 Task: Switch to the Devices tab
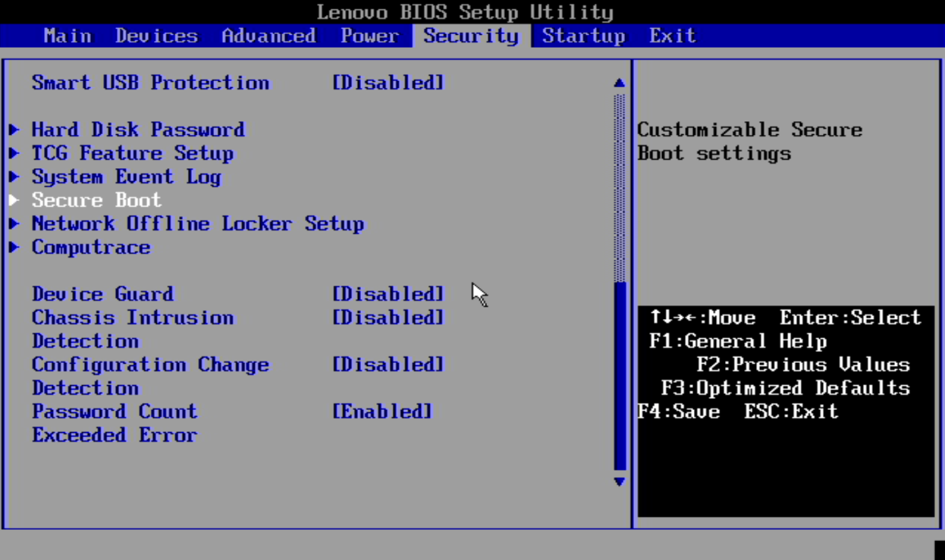click(x=156, y=36)
